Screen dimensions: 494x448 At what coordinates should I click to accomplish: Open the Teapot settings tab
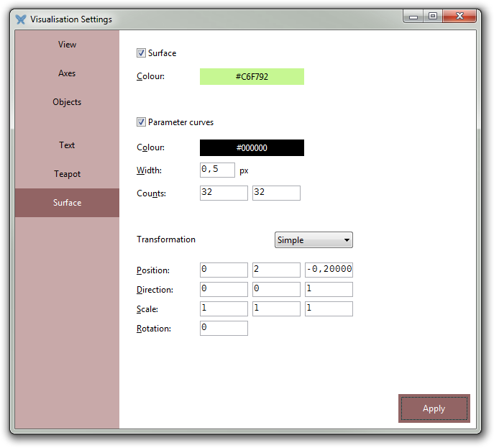pos(67,174)
